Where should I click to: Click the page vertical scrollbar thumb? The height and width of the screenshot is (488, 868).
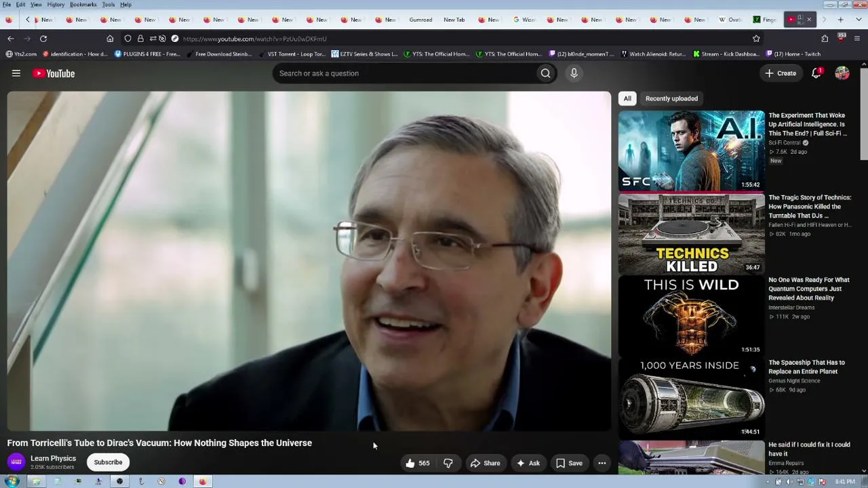(x=863, y=115)
